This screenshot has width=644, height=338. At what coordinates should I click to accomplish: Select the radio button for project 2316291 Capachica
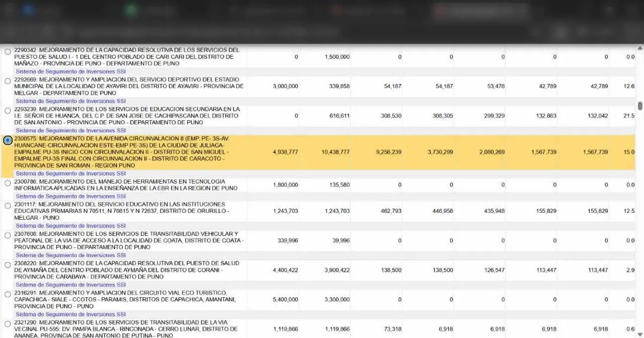tap(8, 293)
